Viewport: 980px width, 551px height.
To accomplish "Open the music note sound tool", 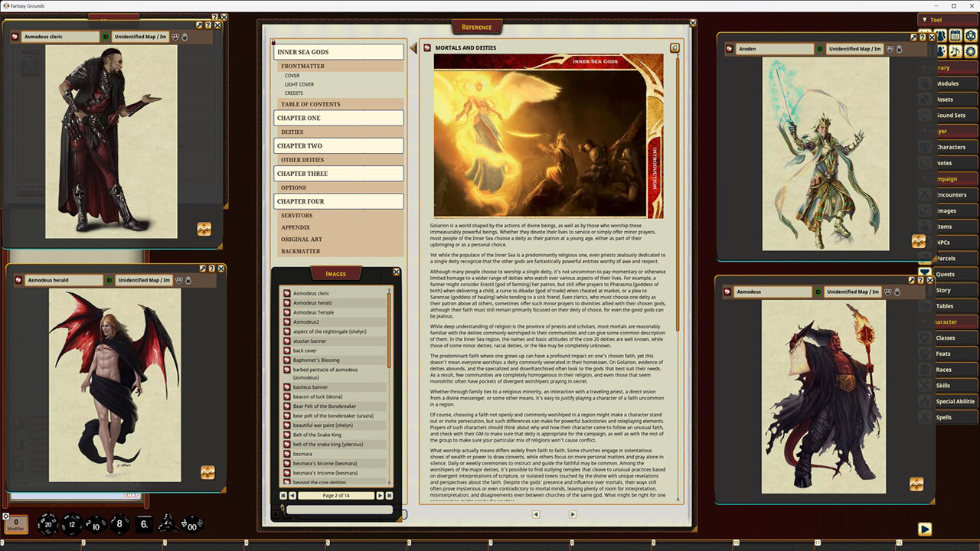I will tap(955, 51).
